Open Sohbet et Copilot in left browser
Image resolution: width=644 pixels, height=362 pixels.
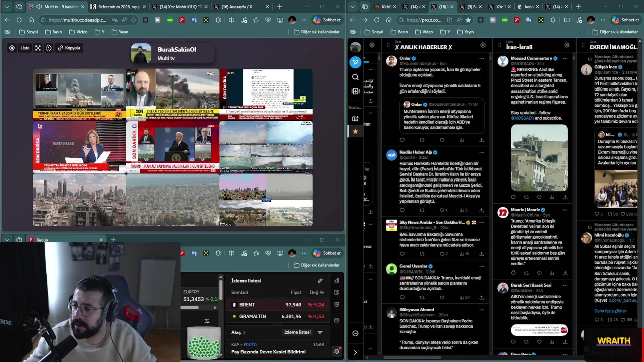coord(327,20)
